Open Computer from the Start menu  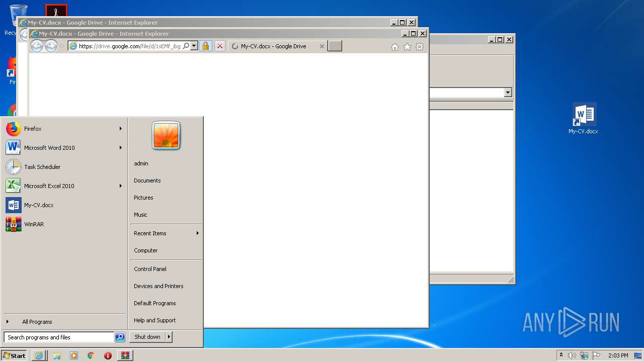pos(166,250)
